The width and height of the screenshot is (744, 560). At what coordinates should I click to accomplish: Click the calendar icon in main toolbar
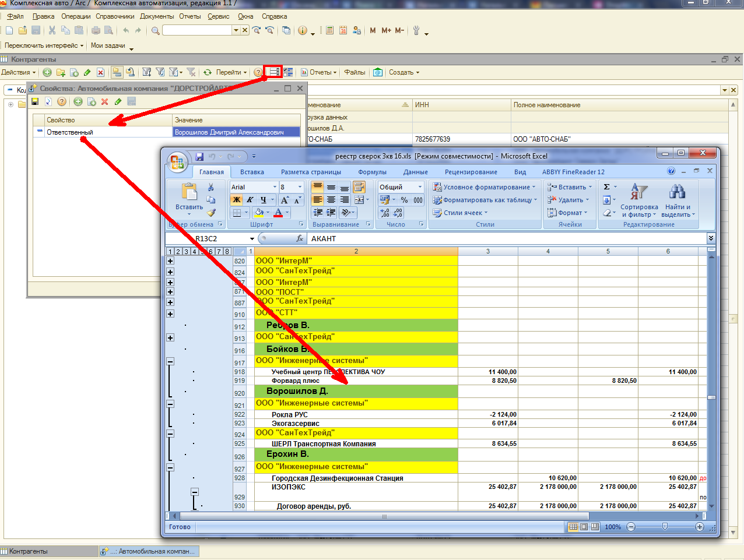click(343, 30)
